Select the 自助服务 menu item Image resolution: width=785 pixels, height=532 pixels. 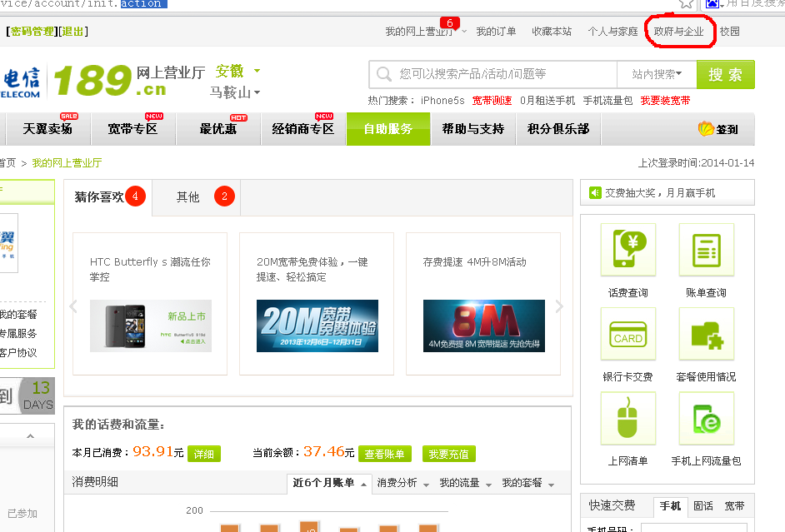pyautogui.click(x=388, y=129)
